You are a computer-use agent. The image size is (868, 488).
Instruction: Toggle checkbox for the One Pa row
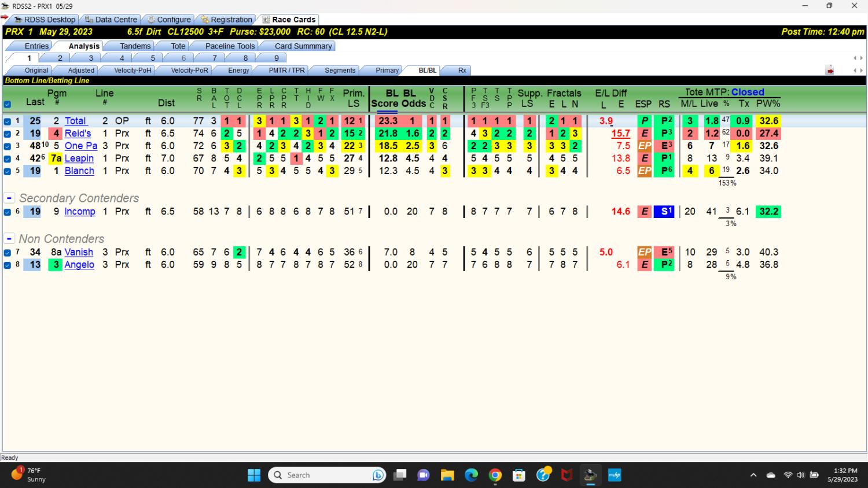click(x=8, y=146)
